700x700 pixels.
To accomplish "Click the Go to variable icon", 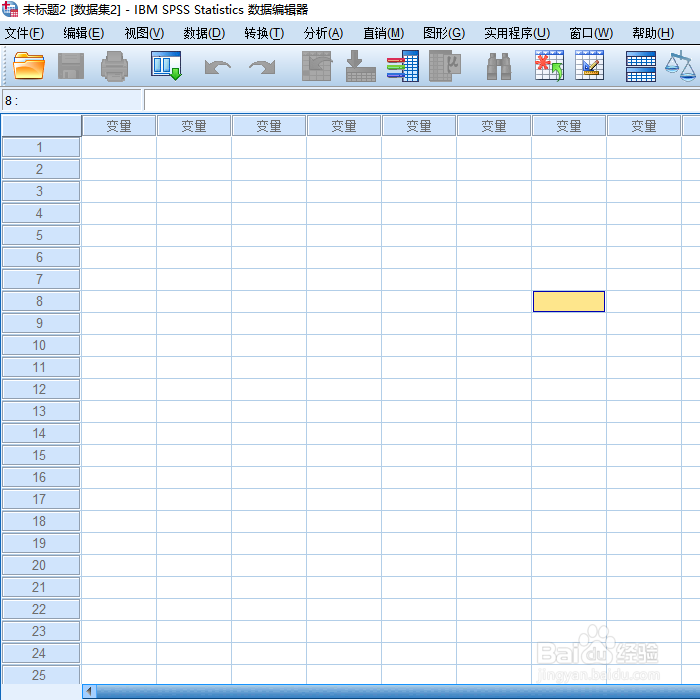I will (360, 66).
